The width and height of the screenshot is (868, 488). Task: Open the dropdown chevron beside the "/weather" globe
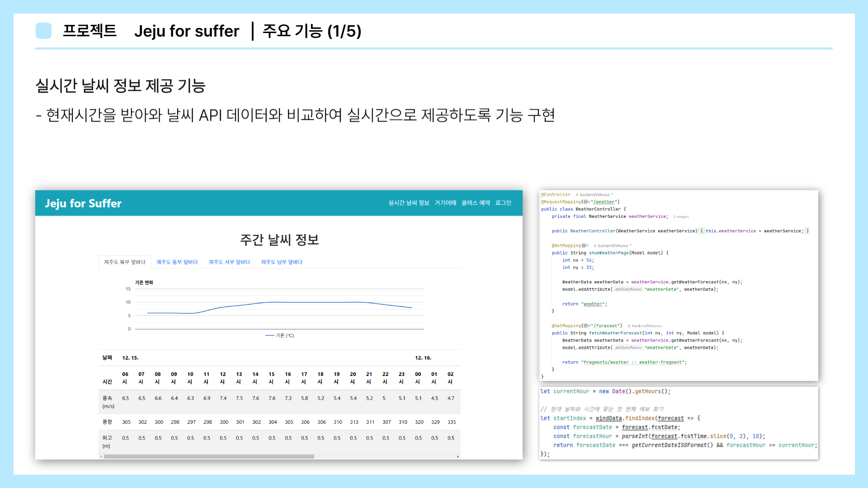coord(589,202)
